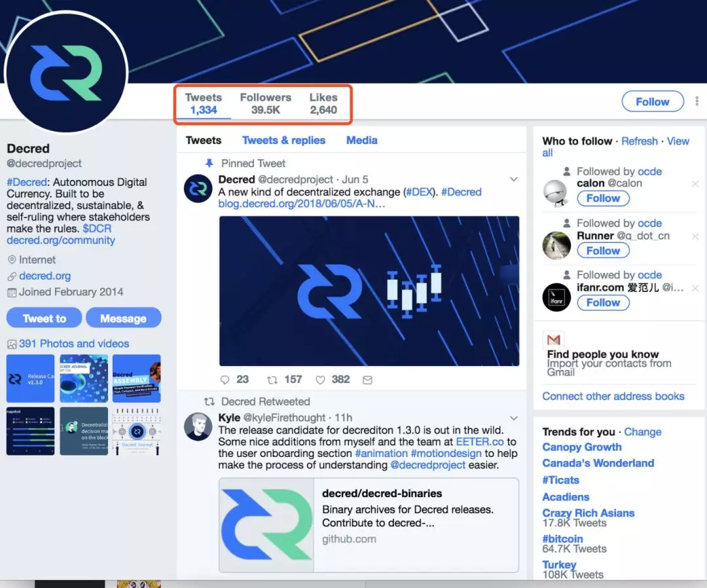Image resolution: width=707 pixels, height=588 pixels.
Task: Click link icon beside decred.org
Action: coord(12,276)
